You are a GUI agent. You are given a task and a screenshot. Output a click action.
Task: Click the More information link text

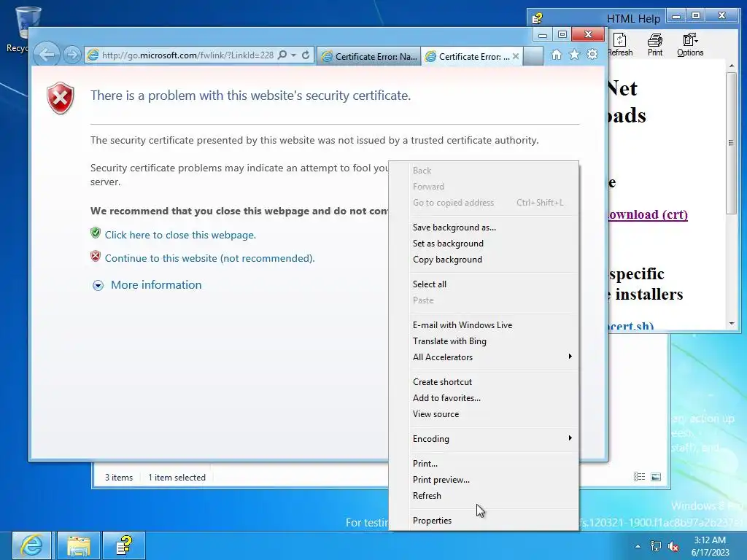click(x=156, y=285)
